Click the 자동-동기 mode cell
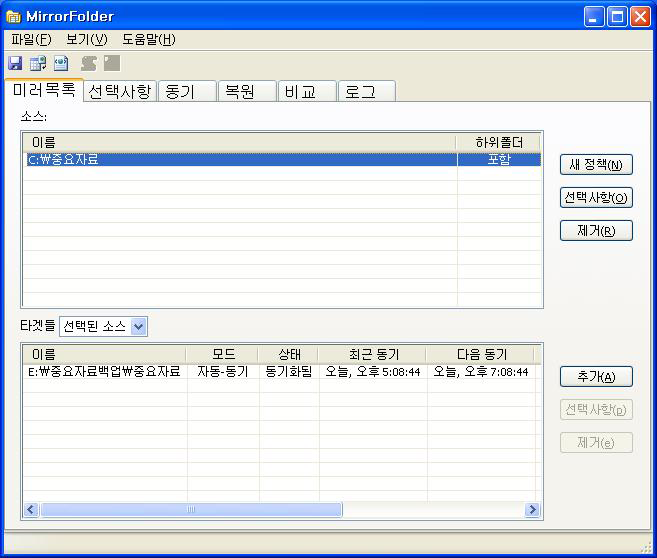The image size is (657, 558). coord(223,372)
